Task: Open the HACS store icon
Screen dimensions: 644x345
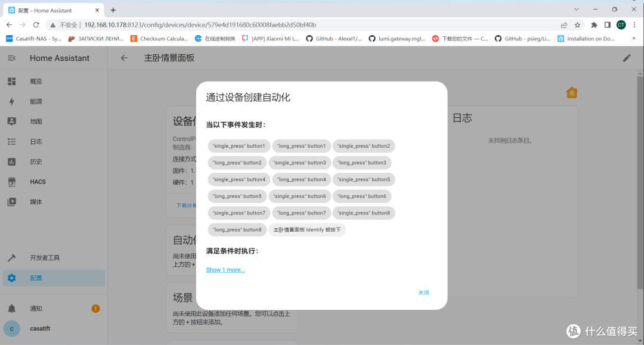Action: point(11,182)
